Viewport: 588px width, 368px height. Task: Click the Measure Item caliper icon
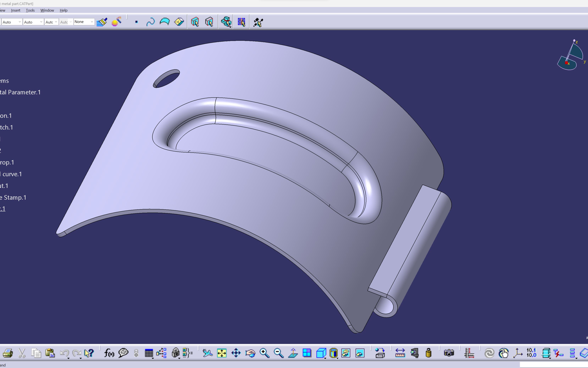414,353
